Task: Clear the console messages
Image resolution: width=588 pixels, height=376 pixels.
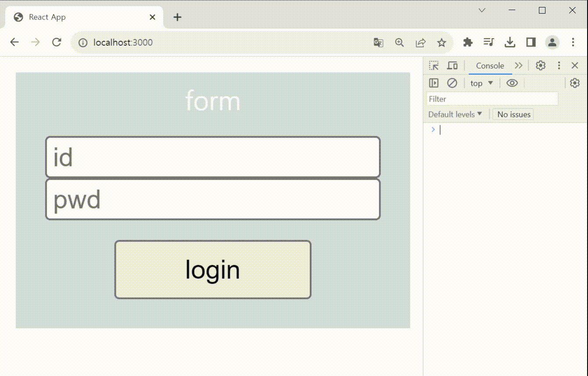Action: (452, 83)
